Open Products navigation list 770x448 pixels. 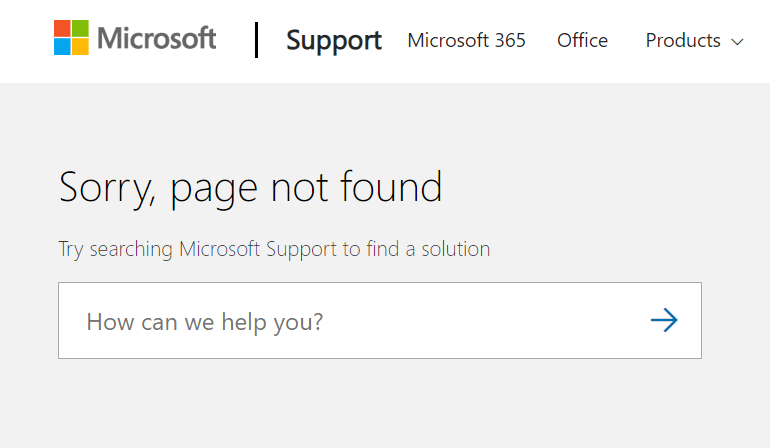pyautogui.click(x=695, y=41)
